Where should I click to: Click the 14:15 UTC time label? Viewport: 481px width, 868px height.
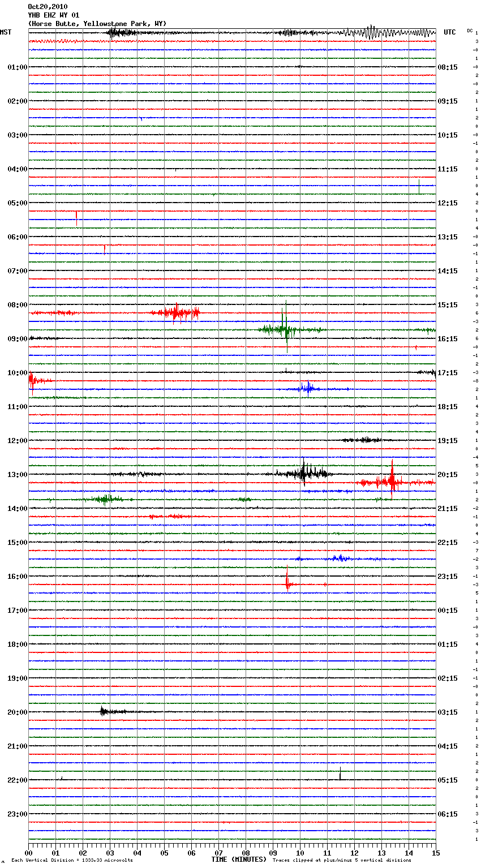coord(448,271)
